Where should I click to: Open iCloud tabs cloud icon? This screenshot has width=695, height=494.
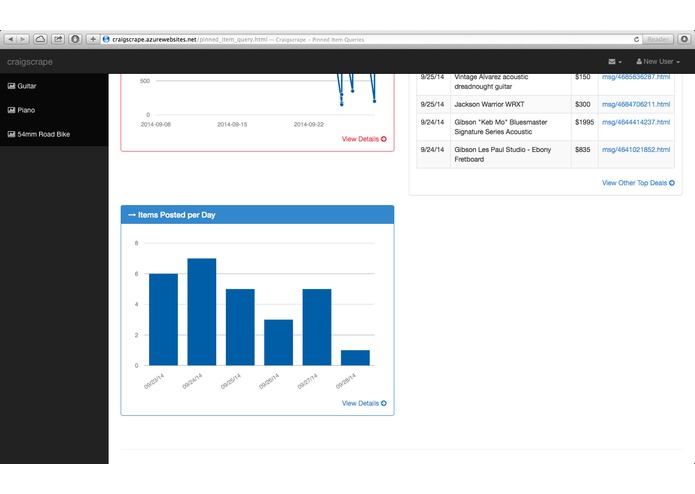click(x=40, y=39)
